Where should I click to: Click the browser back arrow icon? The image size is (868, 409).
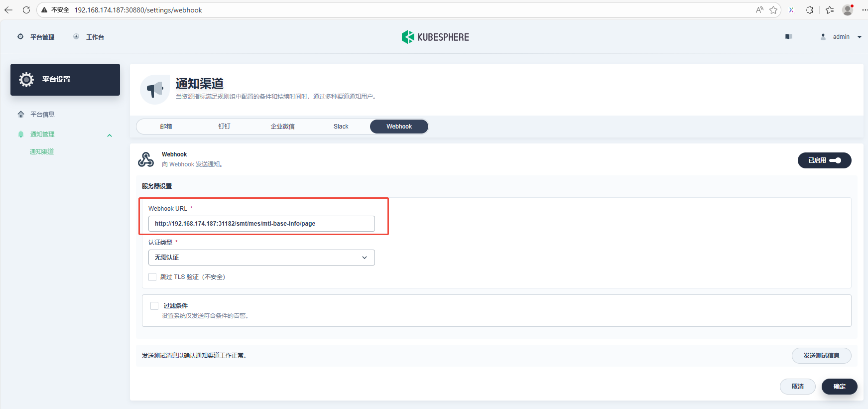pyautogui.click(x=8, y=10)
